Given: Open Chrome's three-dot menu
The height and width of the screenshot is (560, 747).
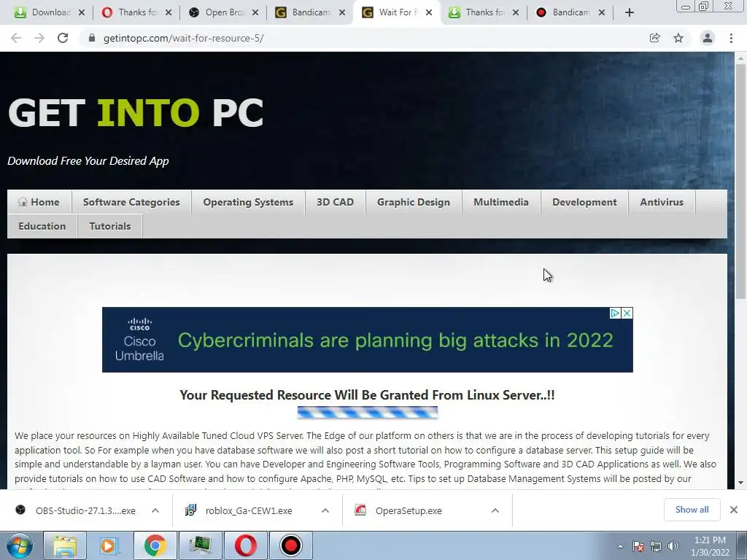Looking at the screenshot, I should point(731,38).
